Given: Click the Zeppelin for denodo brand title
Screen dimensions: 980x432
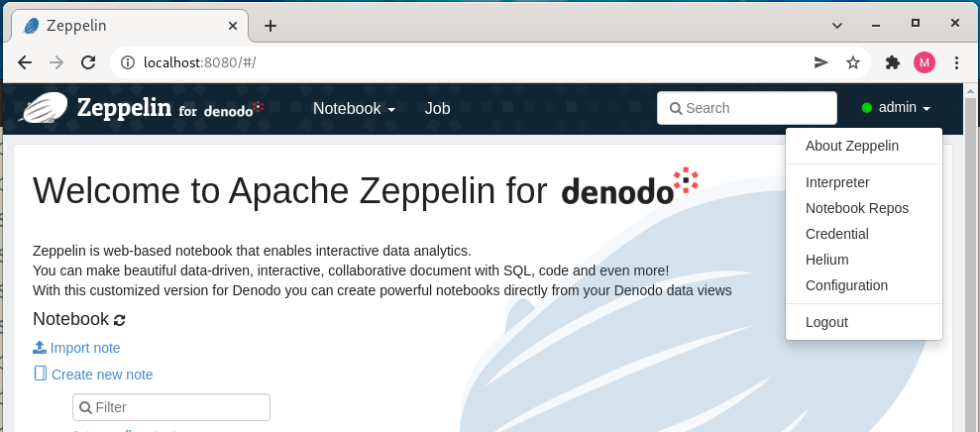Looking at the screenshot, I should 170,108.
